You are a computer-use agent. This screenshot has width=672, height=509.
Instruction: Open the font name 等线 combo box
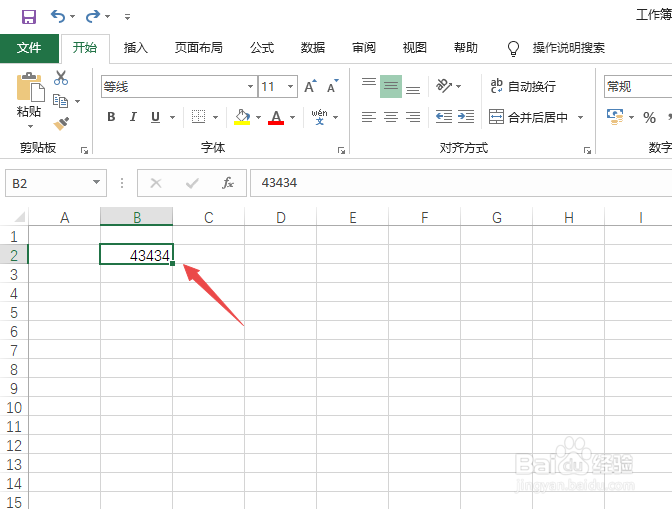pyautogui.click(x=179, y=87)
